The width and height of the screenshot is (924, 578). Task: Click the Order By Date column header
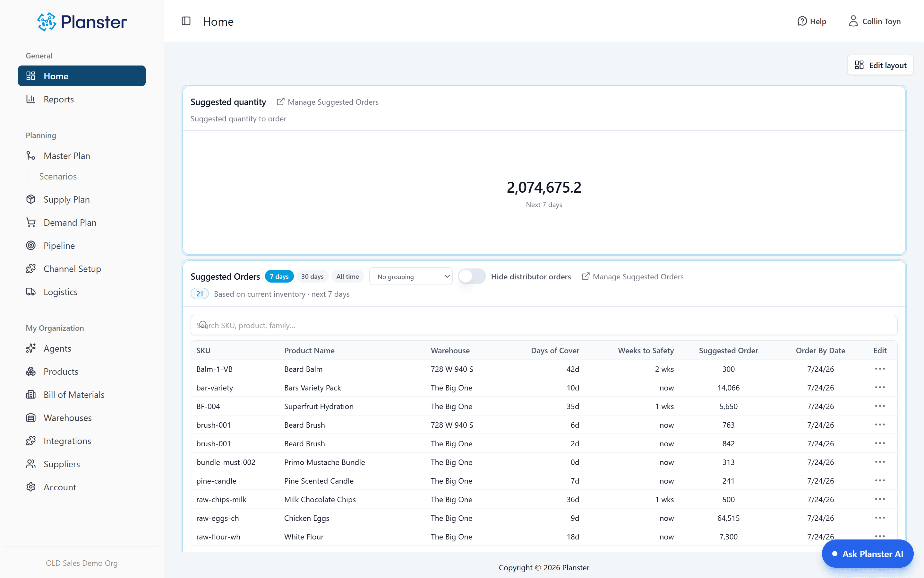click(820, 350)
